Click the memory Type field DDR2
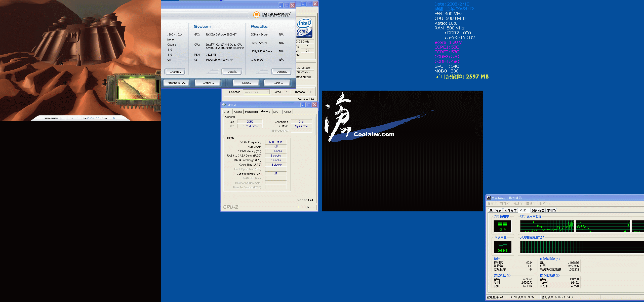 point(250,122)
